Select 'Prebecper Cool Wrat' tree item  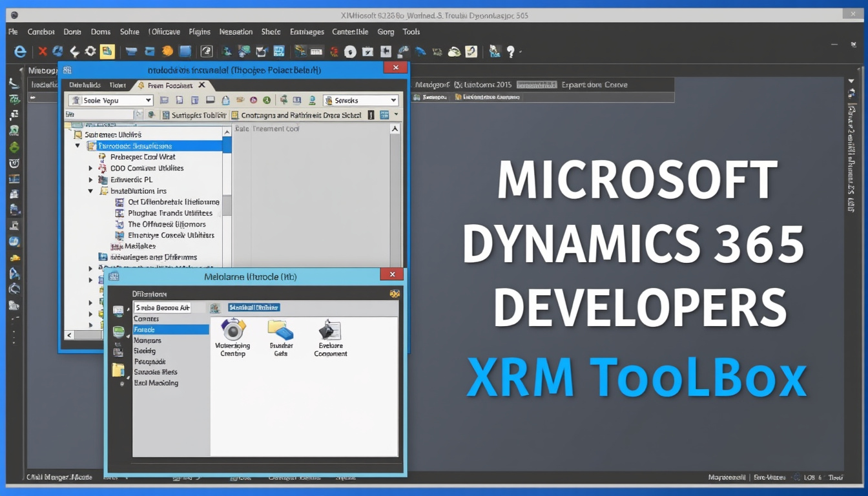pos(143,157)
